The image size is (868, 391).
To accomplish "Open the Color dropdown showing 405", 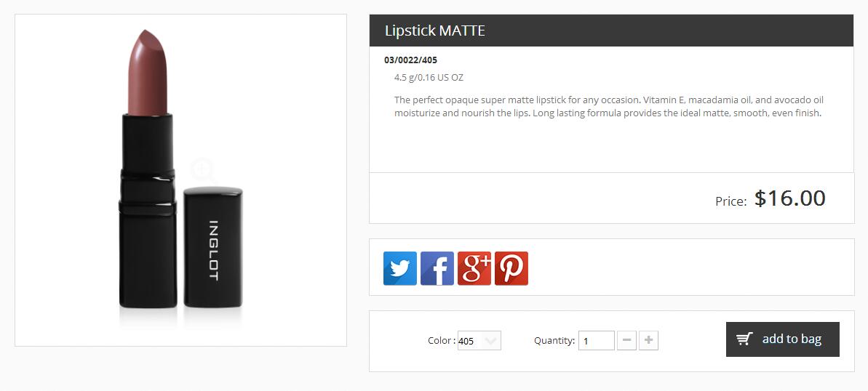I will click(479, 341).
